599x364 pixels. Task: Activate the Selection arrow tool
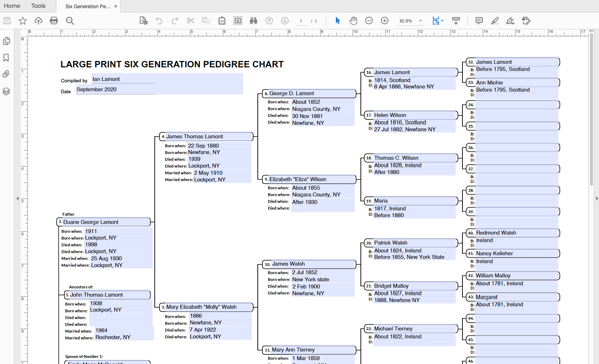(337, 21)
